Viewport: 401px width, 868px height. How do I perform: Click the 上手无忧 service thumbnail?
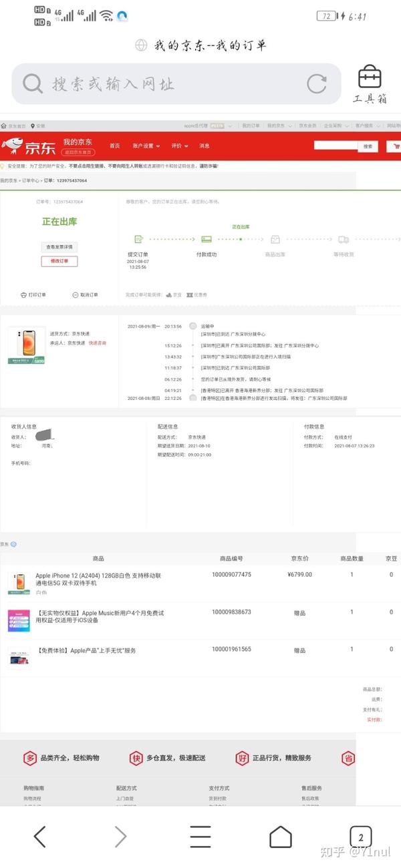tap(18, 657)
